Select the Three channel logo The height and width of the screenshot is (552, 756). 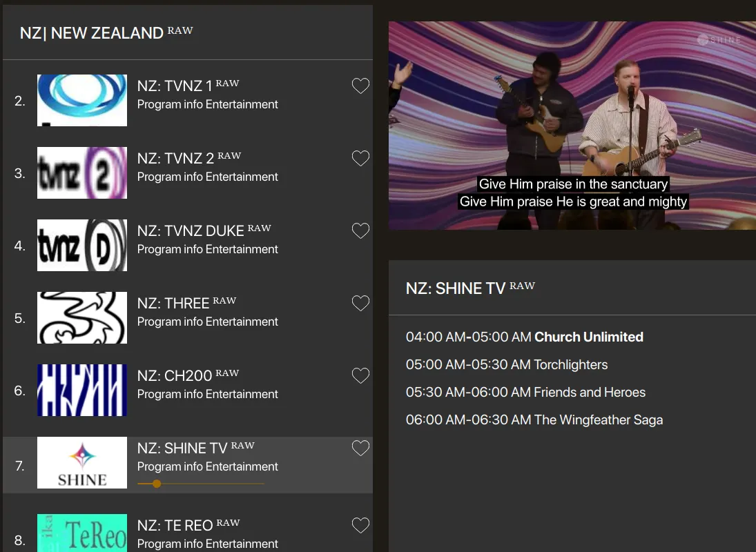click(82, 317)
